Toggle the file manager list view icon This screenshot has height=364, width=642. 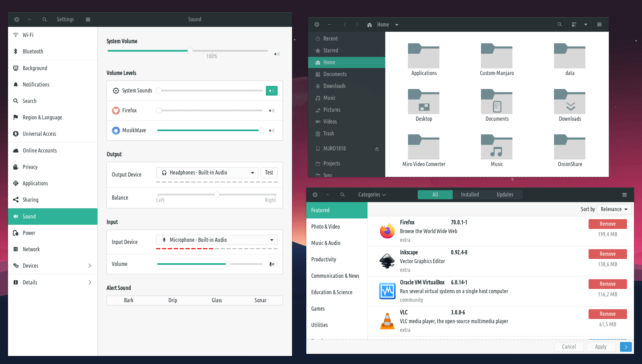[574, 24]
